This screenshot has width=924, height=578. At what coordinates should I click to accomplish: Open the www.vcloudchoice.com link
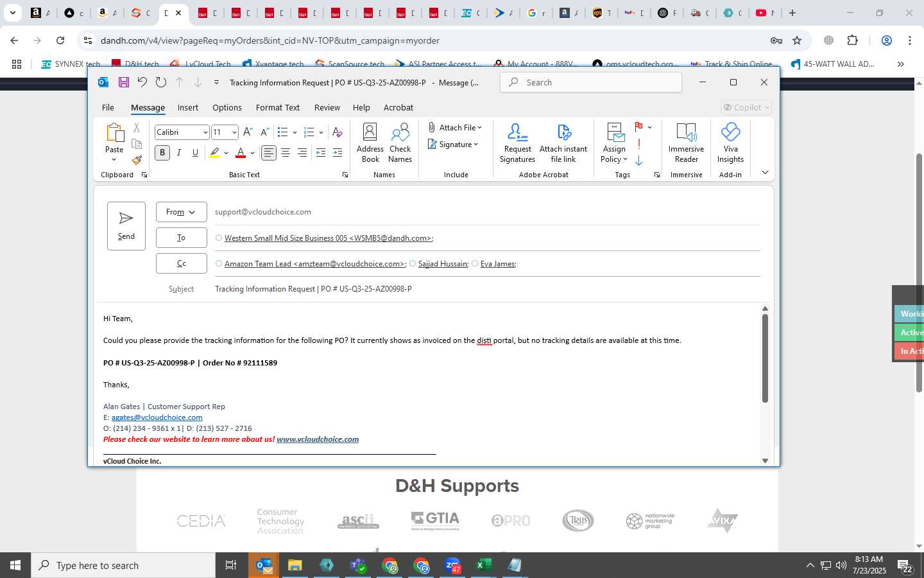point(318,439)
